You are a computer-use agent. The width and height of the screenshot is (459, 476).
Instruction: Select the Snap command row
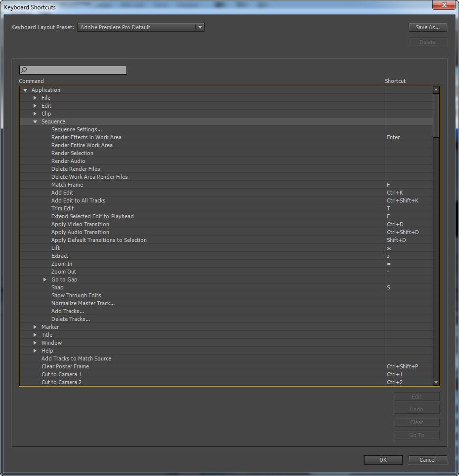click(x=226, y=287)
